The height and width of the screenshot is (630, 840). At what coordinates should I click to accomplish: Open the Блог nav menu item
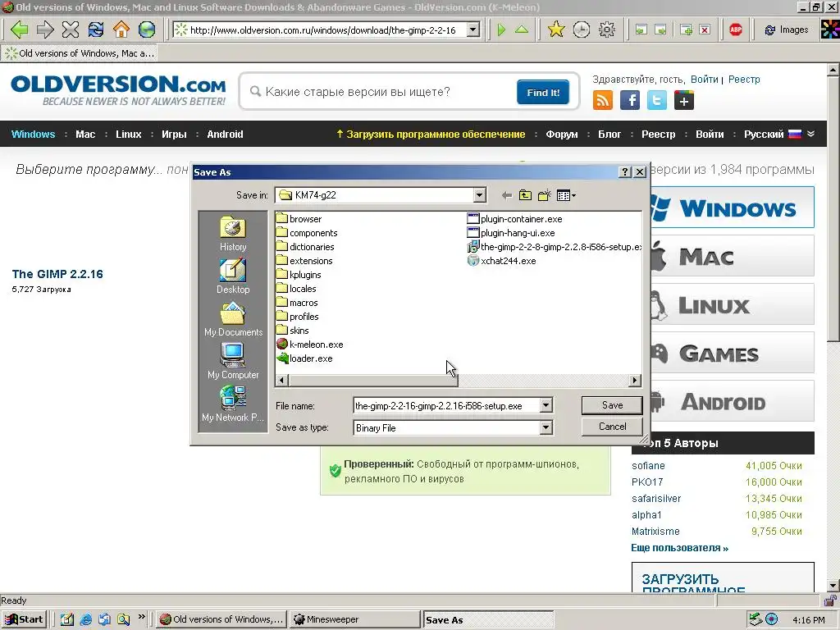pos(609,134)
